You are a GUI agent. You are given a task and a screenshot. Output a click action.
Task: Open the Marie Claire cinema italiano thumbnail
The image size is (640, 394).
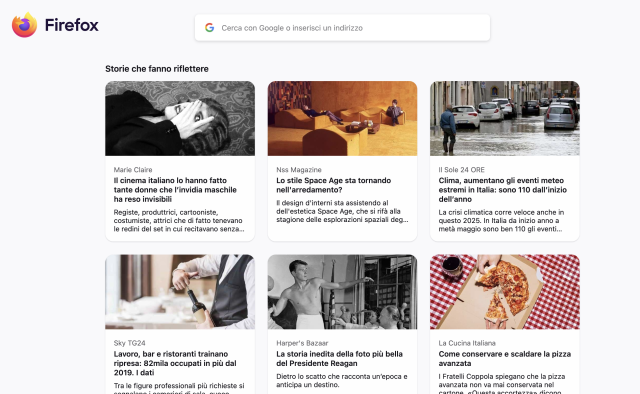click(180, 118)
